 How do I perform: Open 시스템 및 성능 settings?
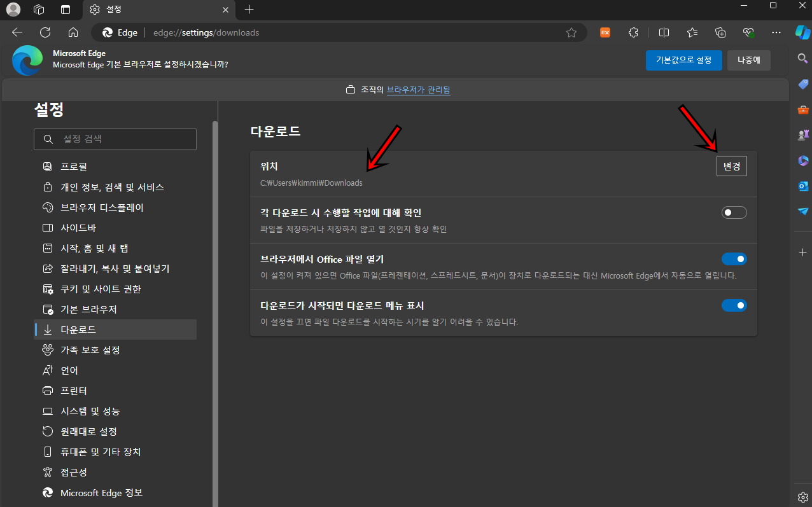coord(115,411)
